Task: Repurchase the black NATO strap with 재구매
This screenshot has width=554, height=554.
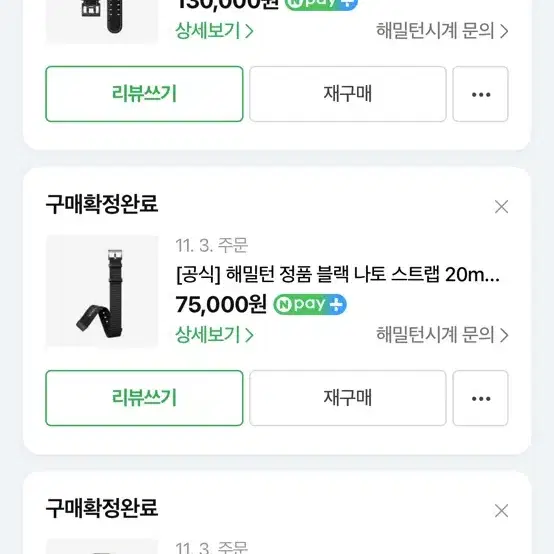Action: coord(348,398)
